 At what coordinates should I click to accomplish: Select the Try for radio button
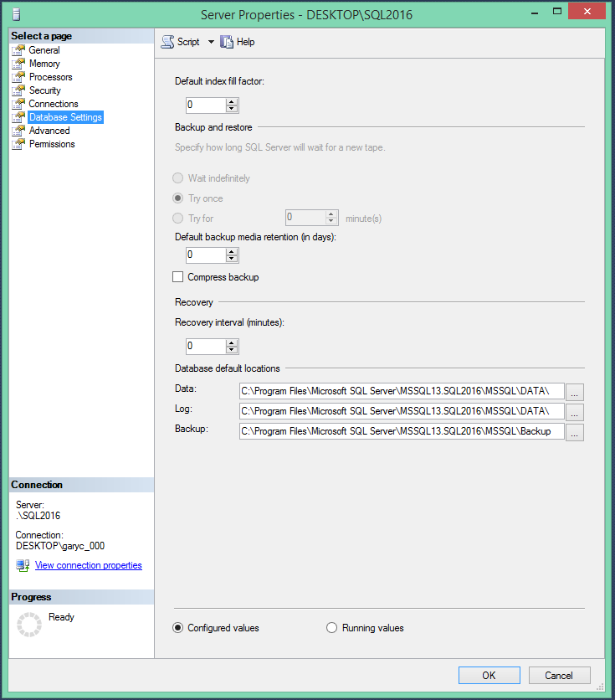point(178,218)
